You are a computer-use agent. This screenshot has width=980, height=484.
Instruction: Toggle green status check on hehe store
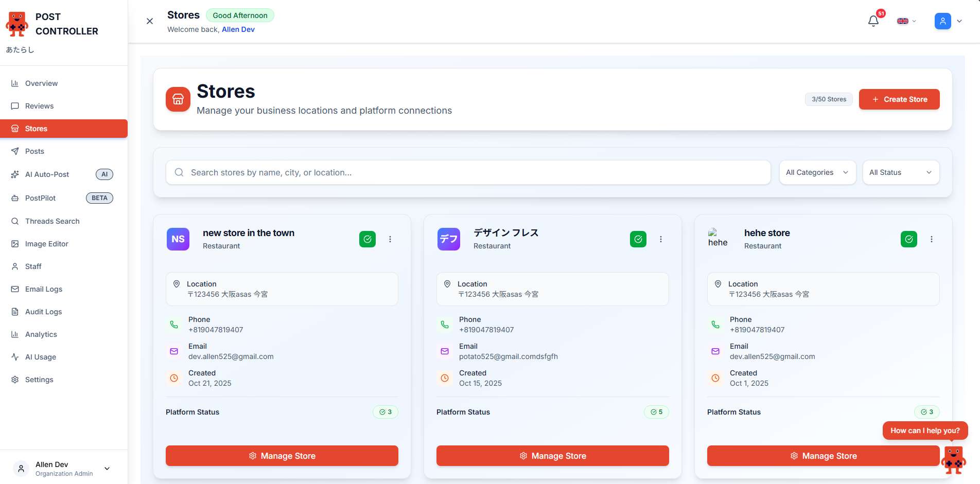[x=909, y=239]
